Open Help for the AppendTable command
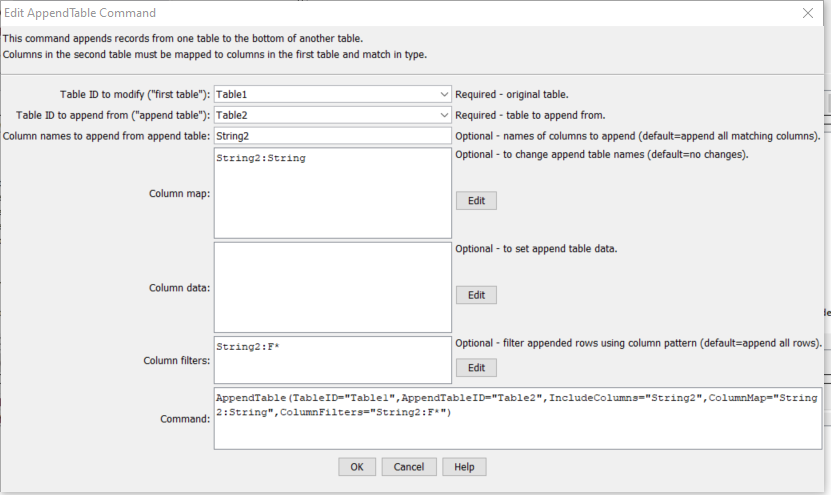Viewport: 831px width, 495px height. point(464,467)
